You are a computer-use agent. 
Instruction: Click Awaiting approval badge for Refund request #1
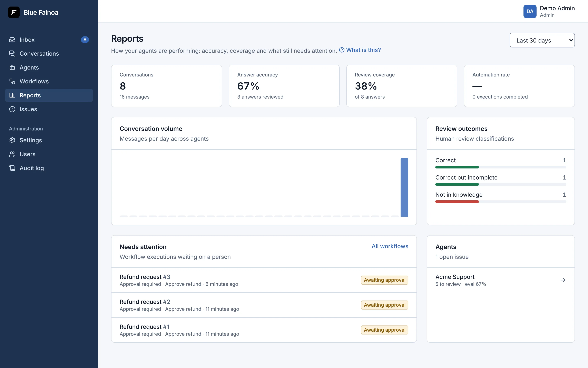point(384,330)
